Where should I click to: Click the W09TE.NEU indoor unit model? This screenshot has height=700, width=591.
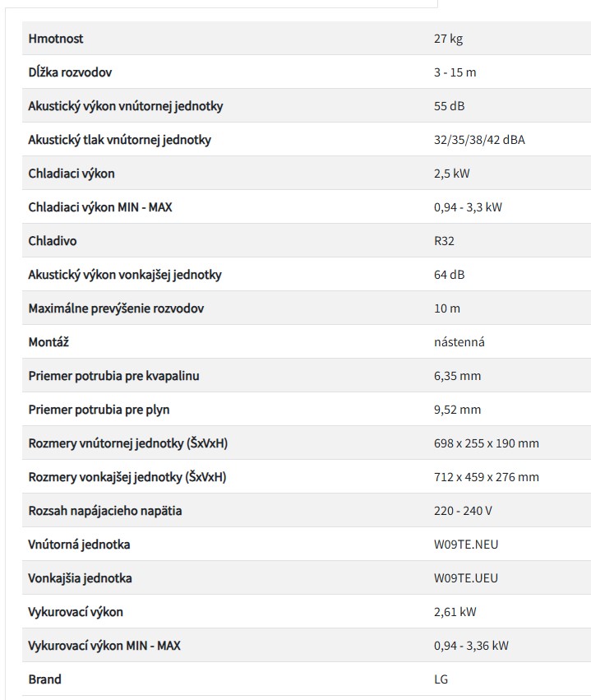[466, 545]
